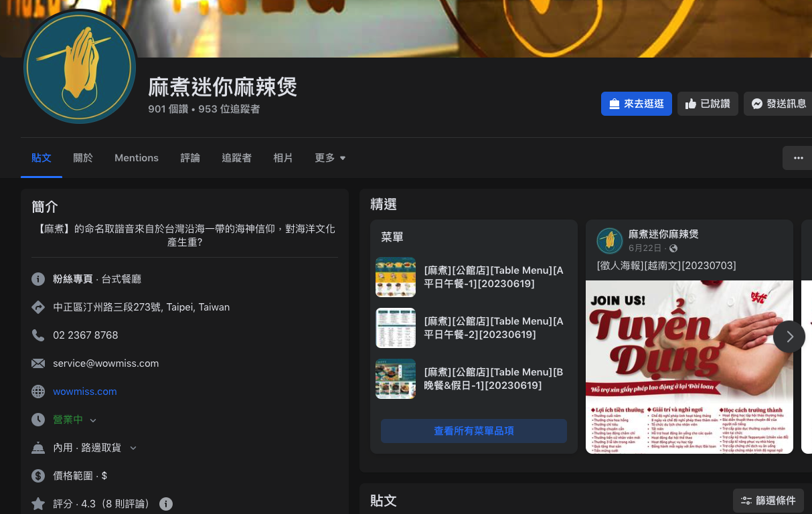Image resolution: width=812 pixels, height=514 pixels.
Task: Switch to the 相片 tab
Action: click(x=283, y=158)
